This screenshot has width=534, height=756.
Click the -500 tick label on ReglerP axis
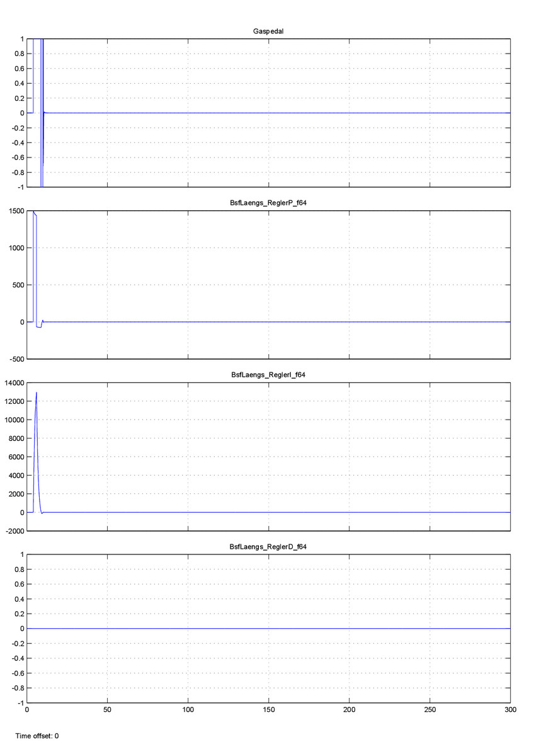pos(14,359)
